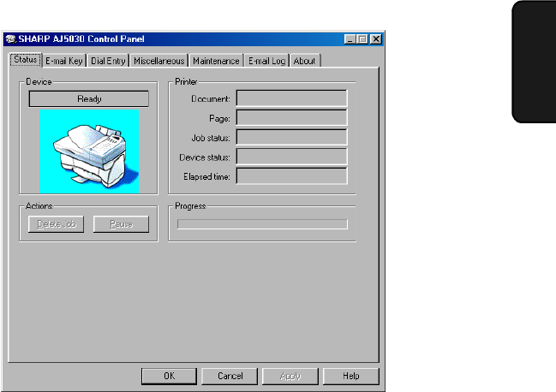Click the printer device illustration
556x392 pixels.
[x=89, y=151]
